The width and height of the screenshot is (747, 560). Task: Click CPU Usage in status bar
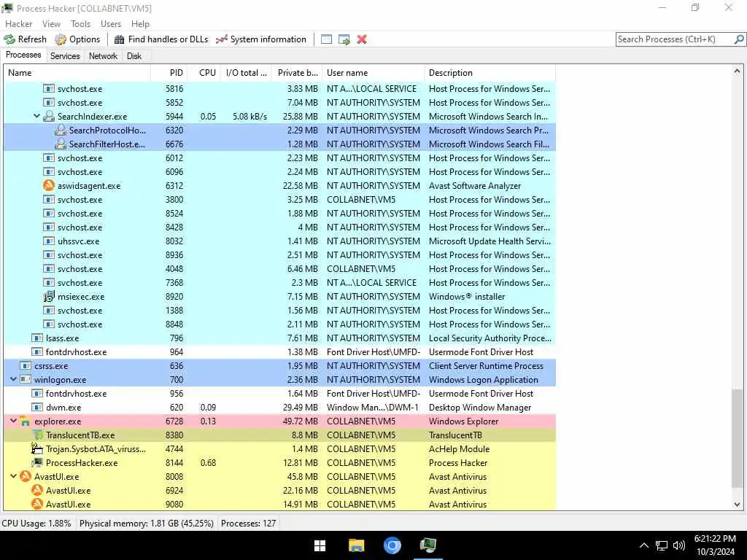pyautogui.click(x=36, y=524)
